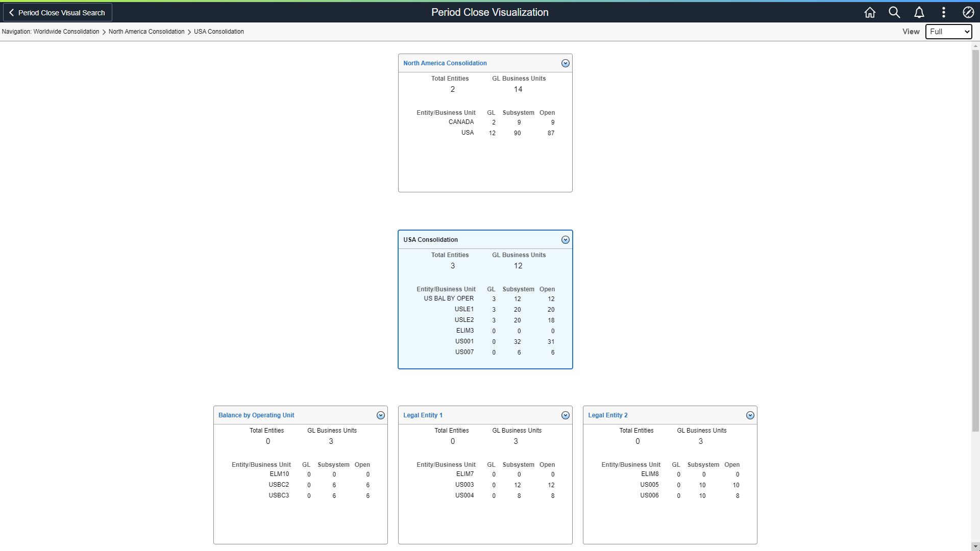Click US001 entity in USA Consolidation list
The image size is (980, 551).
click(x=464, y=342)
